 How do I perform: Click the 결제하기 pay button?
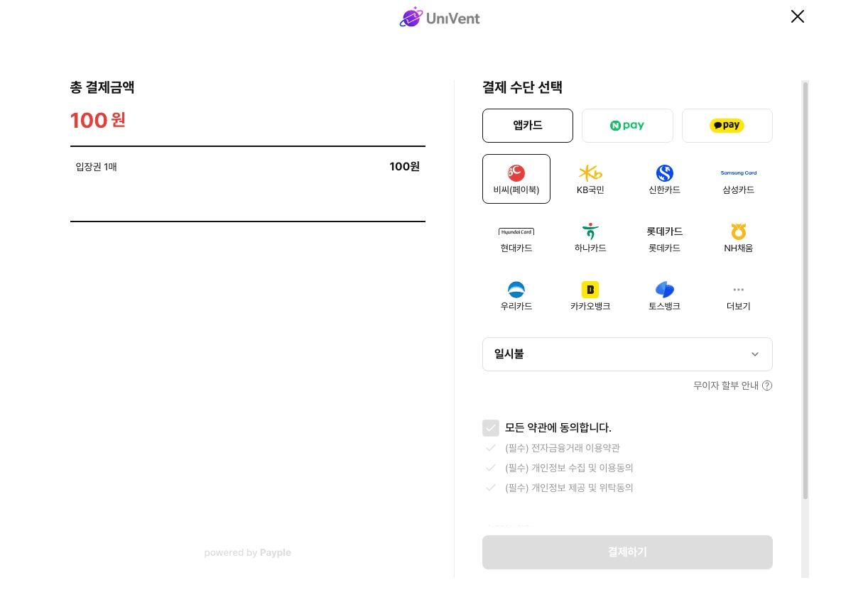point(627,552)
